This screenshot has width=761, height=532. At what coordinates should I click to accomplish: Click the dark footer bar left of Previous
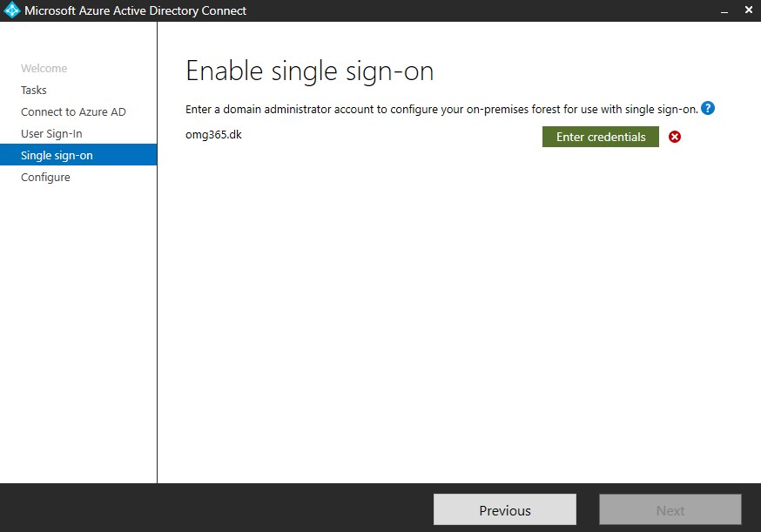(x=218, y=508)
